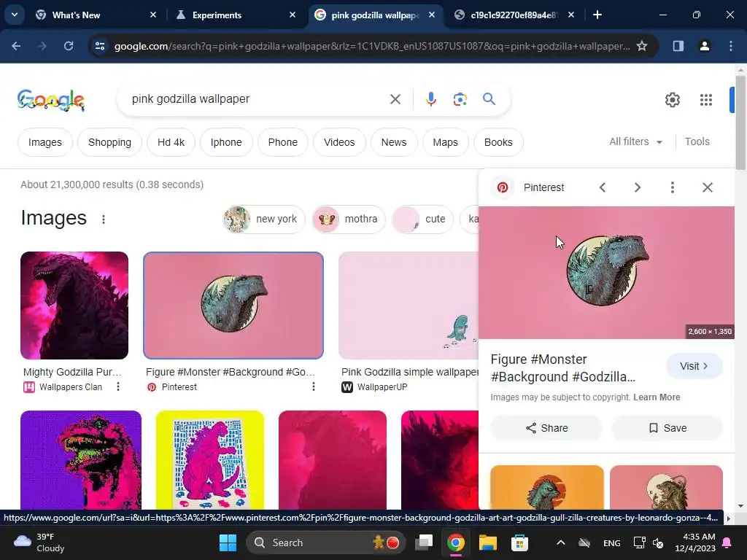Open Images section three-dot menu
Image resolution: width=747 pixels, height=560 pixels.
(x=104, y=219)
